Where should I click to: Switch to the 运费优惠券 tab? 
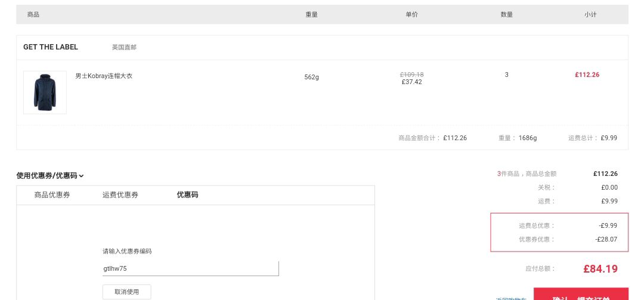120,195
